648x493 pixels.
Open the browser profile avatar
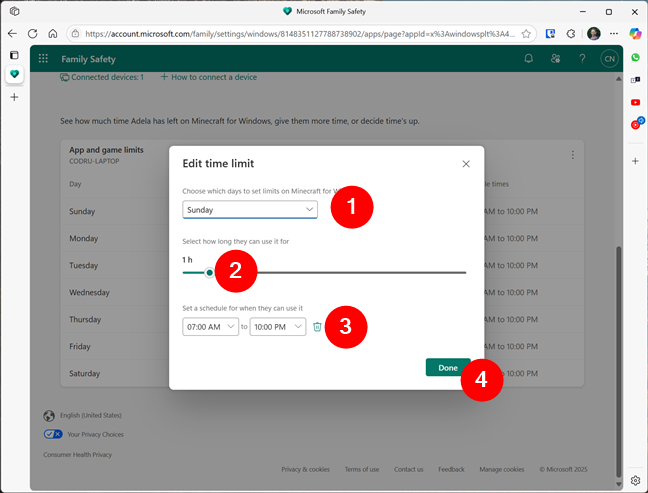click(594, 33)
